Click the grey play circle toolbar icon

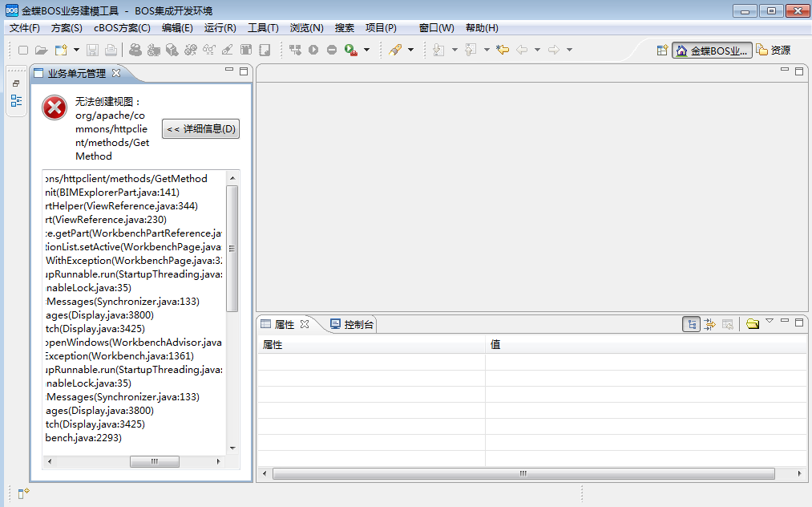[x=313, y=50]
